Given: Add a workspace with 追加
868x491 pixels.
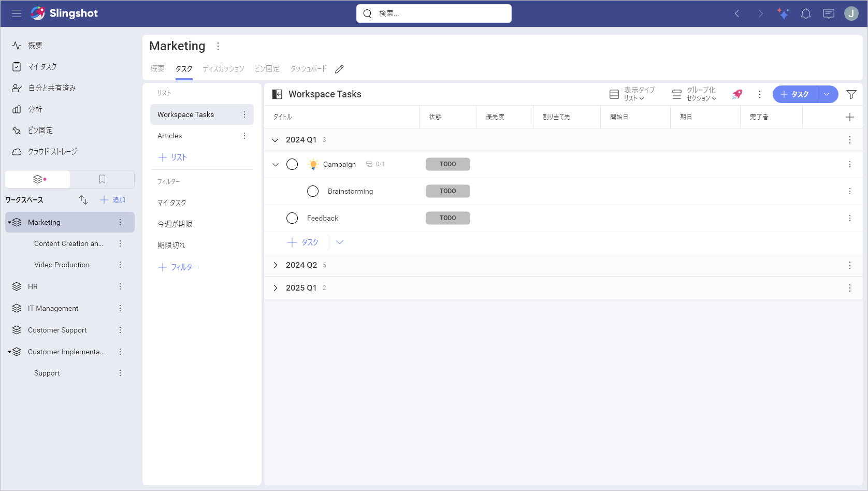Looking at the screenshot, I should pyautogui.click(x=112, y=200).
